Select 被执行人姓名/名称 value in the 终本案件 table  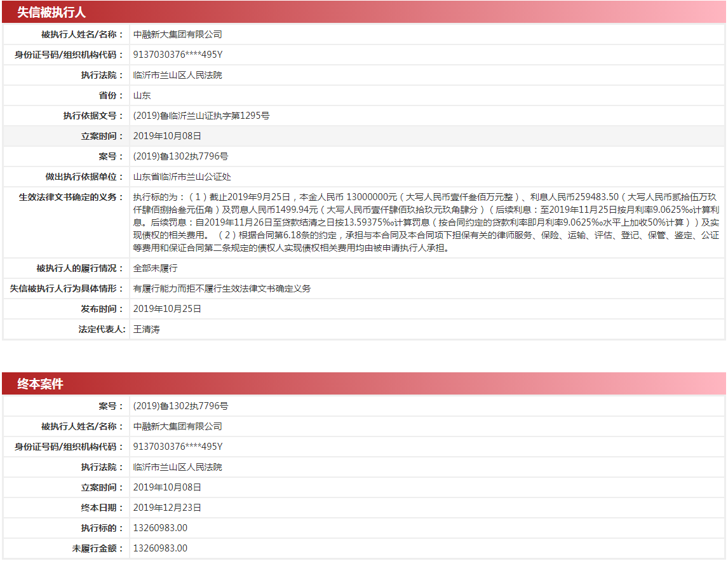(177, 426)
